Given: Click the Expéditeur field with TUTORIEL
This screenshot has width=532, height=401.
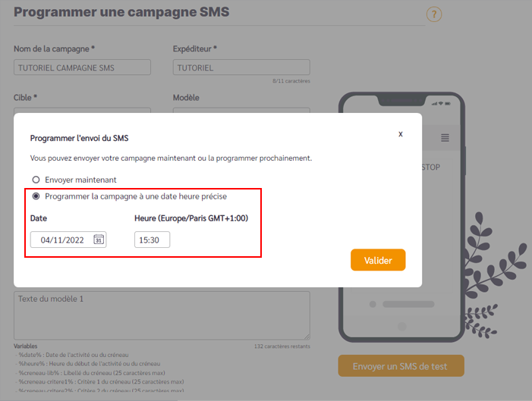Looking at the screenshot, I should [x=241, y=67].
